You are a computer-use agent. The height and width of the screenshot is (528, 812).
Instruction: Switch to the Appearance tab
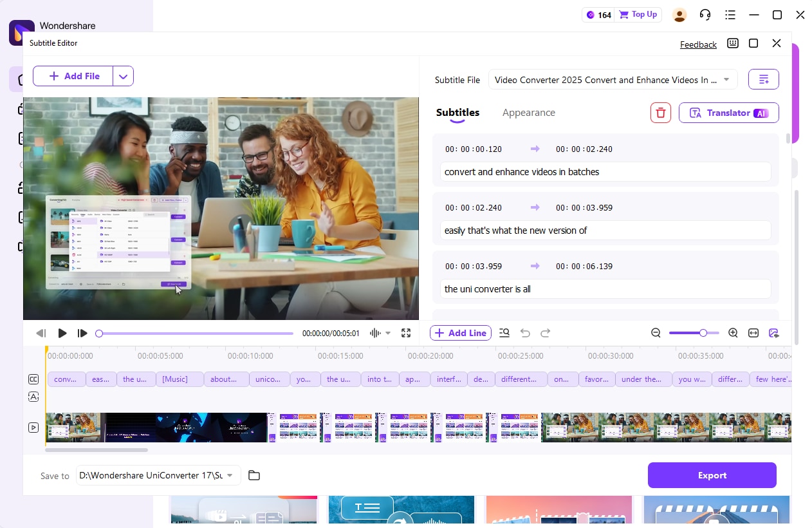(x=528, y=113)
